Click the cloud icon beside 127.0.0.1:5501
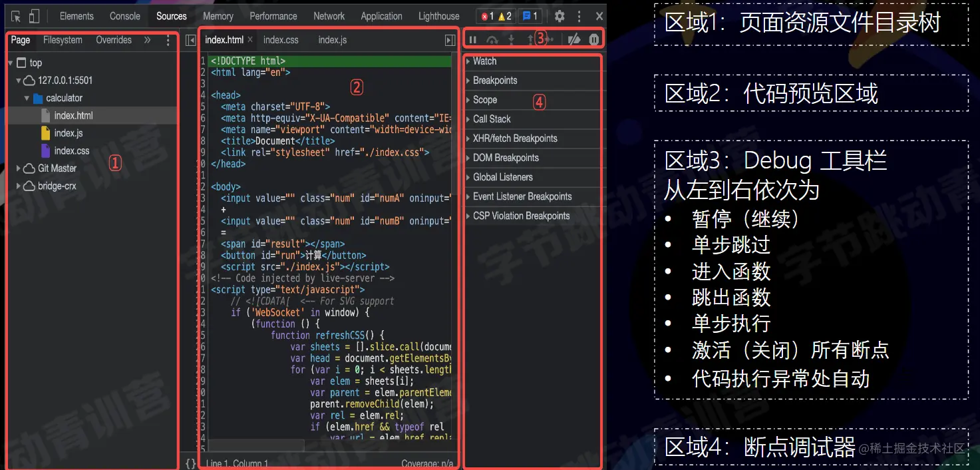The height and width of the screenshot is (470, 980). (x=29, y=81)
